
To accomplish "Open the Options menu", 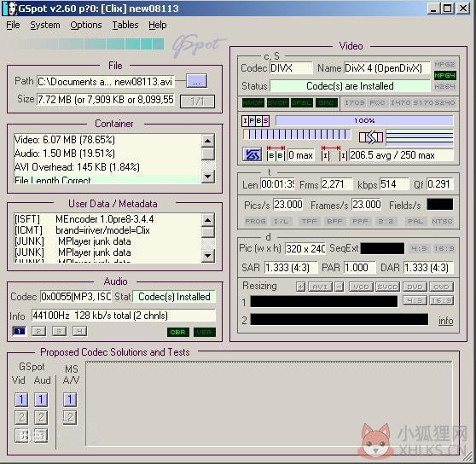I will (x=86, y=26).
